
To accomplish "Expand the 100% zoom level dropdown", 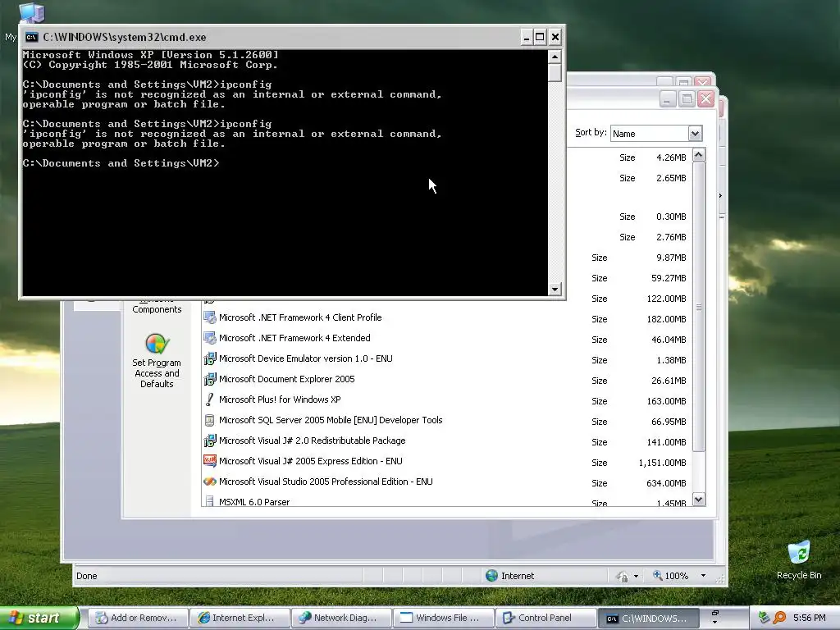I will [x=703, y=576].
